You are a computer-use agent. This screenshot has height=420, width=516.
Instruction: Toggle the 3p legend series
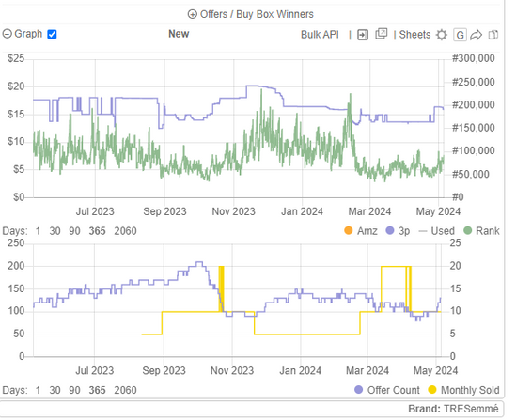click(x=398, y=231)
